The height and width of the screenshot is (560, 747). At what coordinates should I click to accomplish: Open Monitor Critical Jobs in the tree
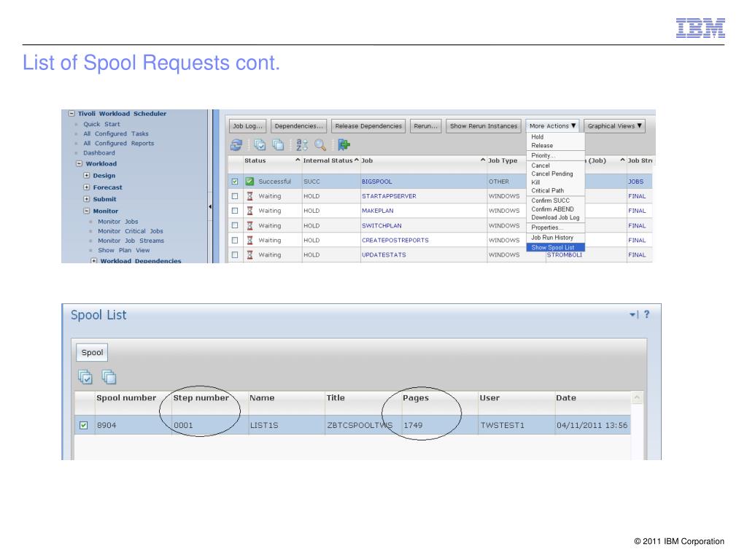click(130, 231)
